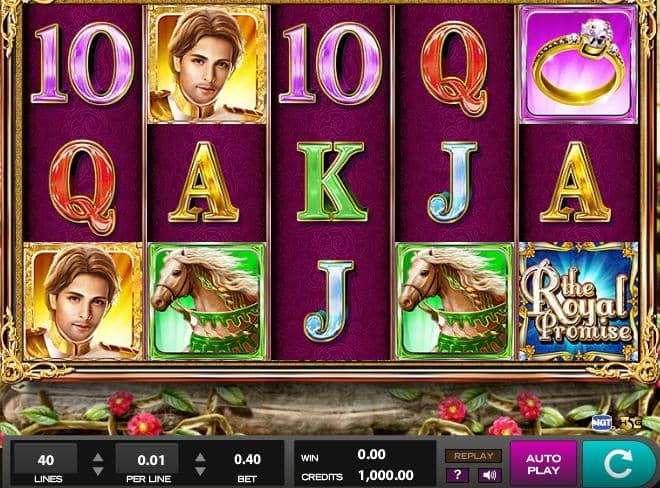Increase lines with the up arrow

click(98, 457)
